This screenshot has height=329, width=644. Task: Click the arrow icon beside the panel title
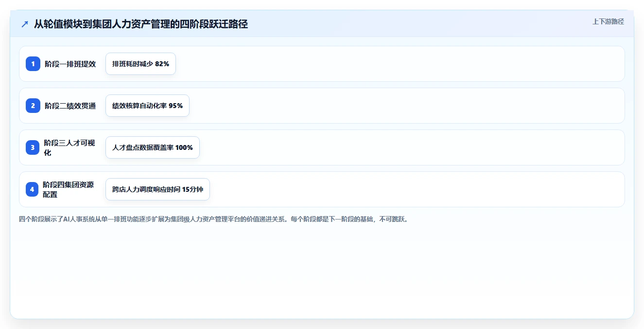25,24
